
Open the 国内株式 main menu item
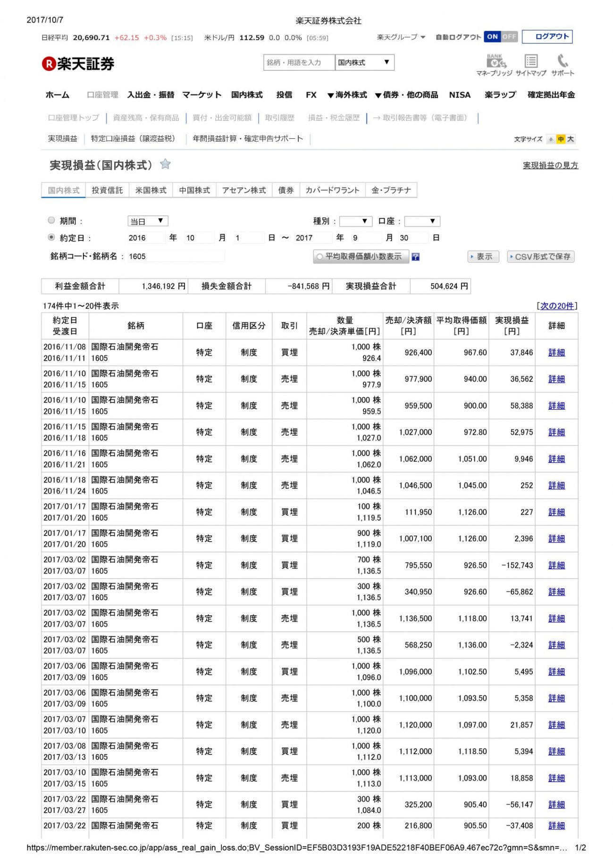point(247,95)
